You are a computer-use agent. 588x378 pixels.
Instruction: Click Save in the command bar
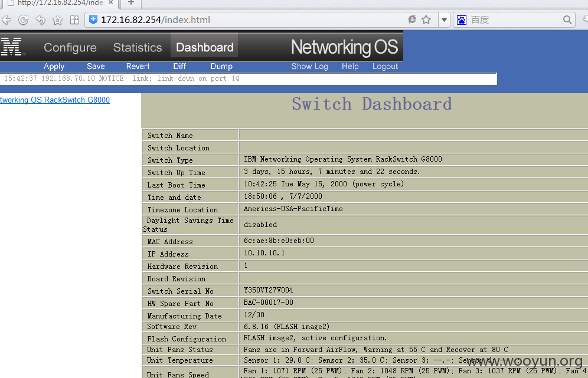click(96, 66)
